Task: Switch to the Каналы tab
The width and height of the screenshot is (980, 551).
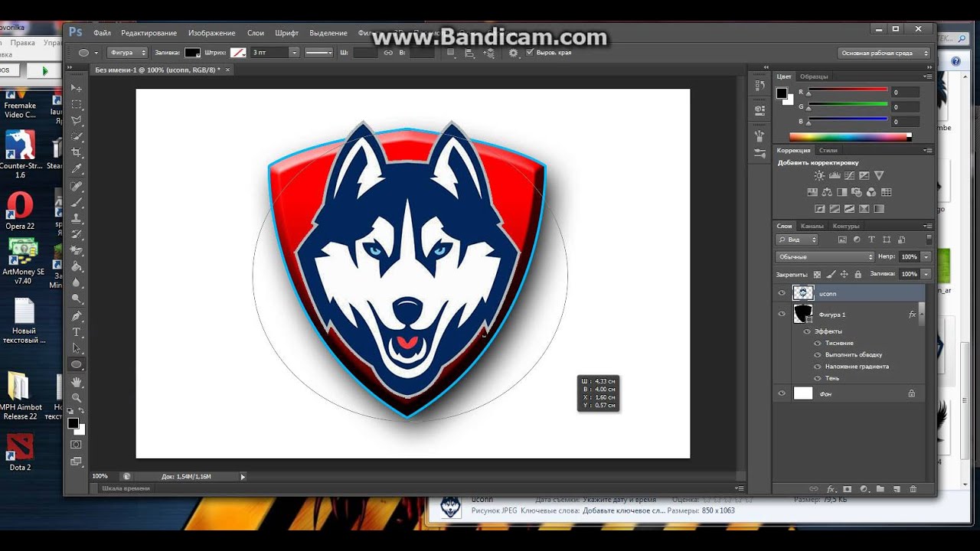Action: (x=812, y=226)
